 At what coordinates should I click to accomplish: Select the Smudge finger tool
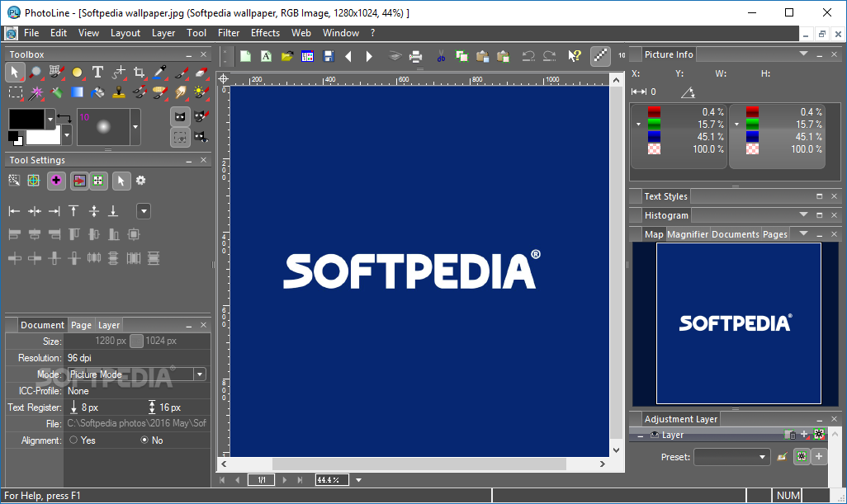click(181, 93)
